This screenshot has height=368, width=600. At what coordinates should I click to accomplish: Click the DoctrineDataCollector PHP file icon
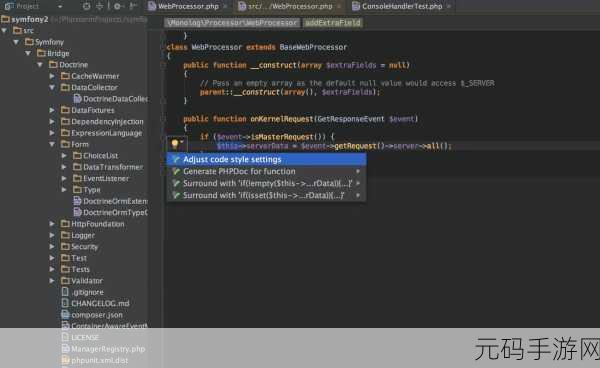[x=77, y=99]
